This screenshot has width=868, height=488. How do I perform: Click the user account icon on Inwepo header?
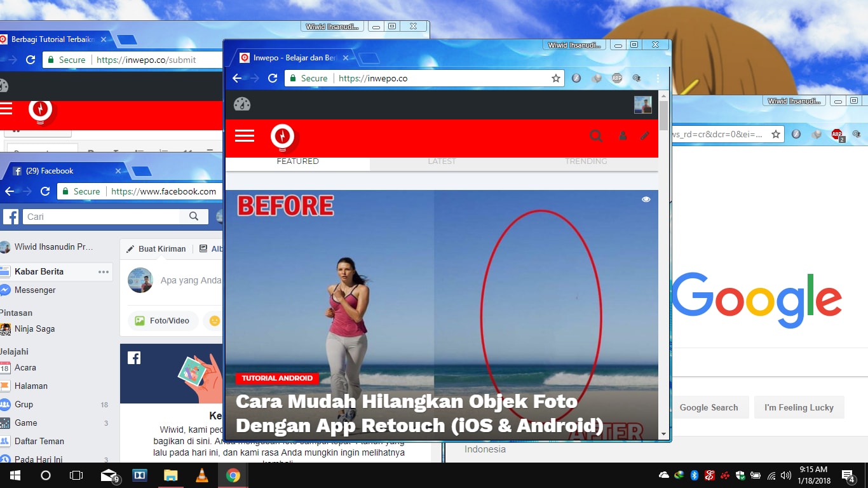click(x=623, y=136)
